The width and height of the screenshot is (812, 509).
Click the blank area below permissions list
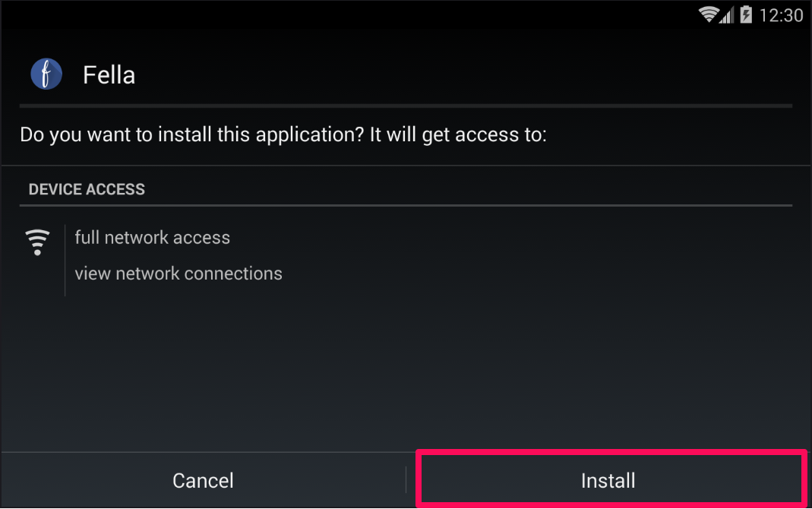(x=406, y=373)
